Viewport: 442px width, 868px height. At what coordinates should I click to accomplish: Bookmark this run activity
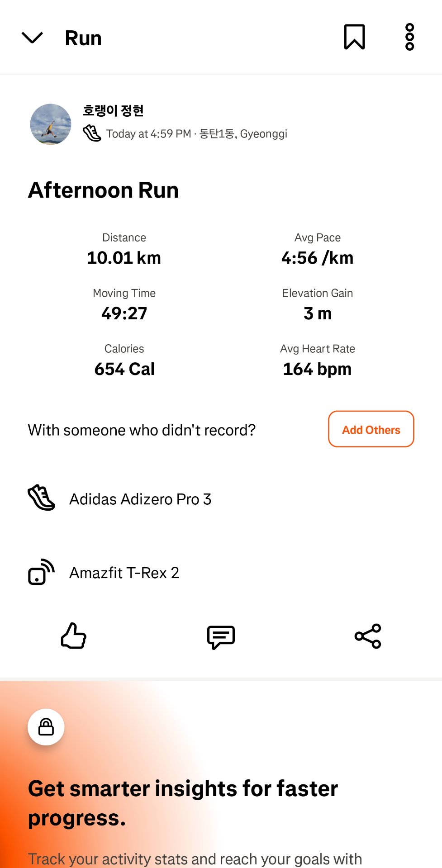coord(354,37)
